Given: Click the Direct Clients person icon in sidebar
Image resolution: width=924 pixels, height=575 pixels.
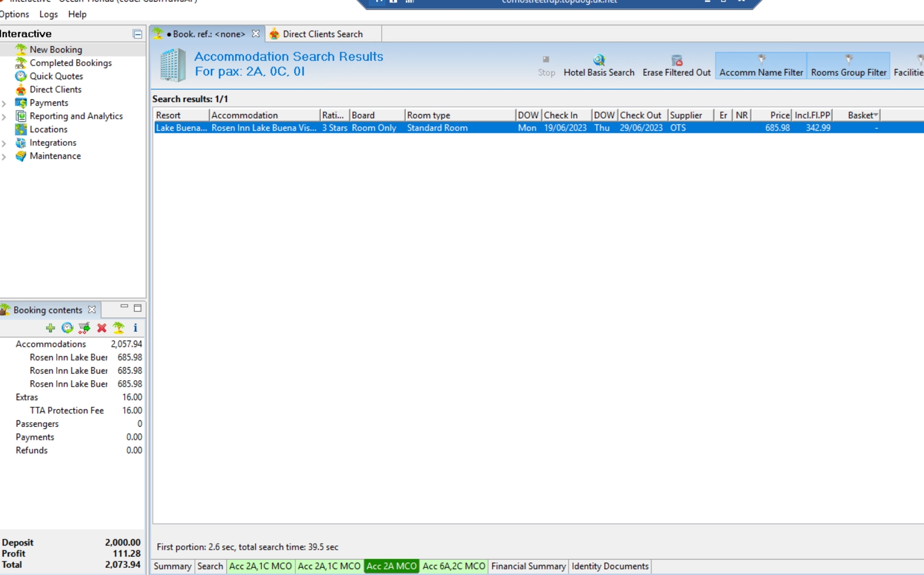Looking at the screenshot, I should [x=21, y=89].
